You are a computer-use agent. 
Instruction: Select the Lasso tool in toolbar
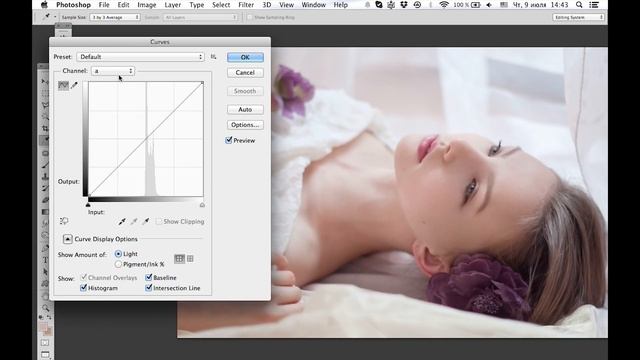point(45,105)
